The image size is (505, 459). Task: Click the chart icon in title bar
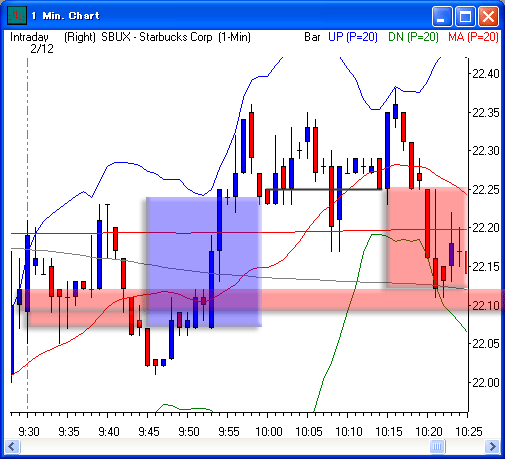[17, 15]
